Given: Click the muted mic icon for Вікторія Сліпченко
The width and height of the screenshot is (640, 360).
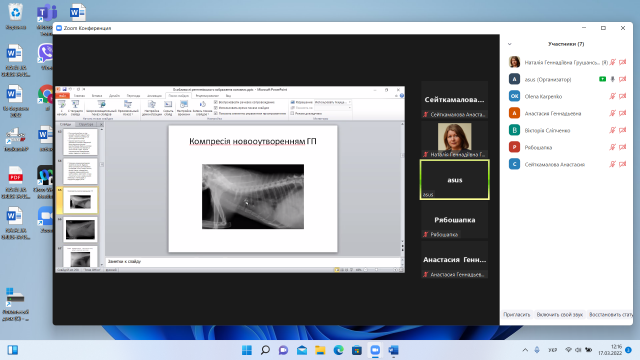Looking at the screenshot, I should [612, 130].
